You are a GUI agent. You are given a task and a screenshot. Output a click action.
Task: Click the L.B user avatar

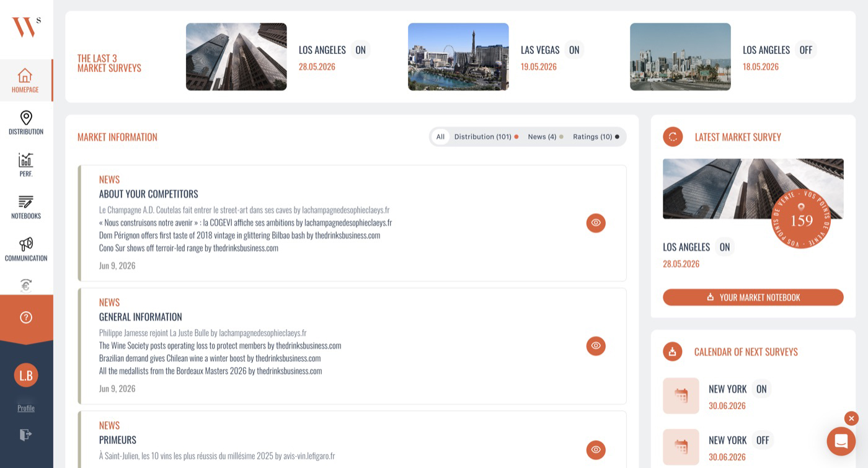click(x=26, y=375)
